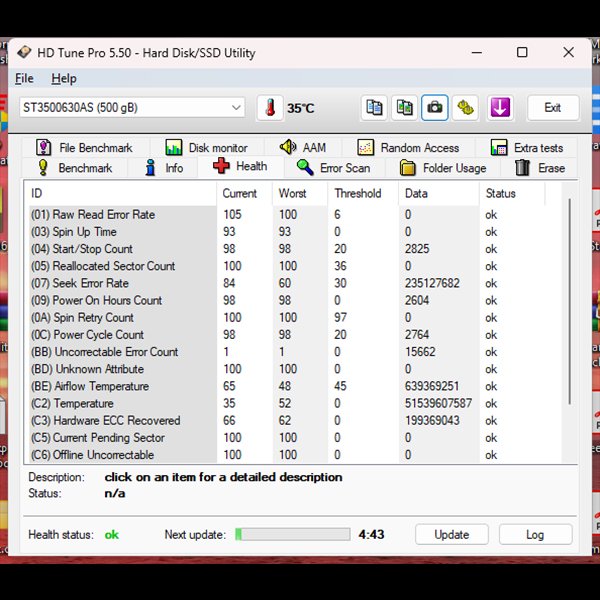
Task: Click the HD Tune Pro title bar icon
Action: point(24,52)
